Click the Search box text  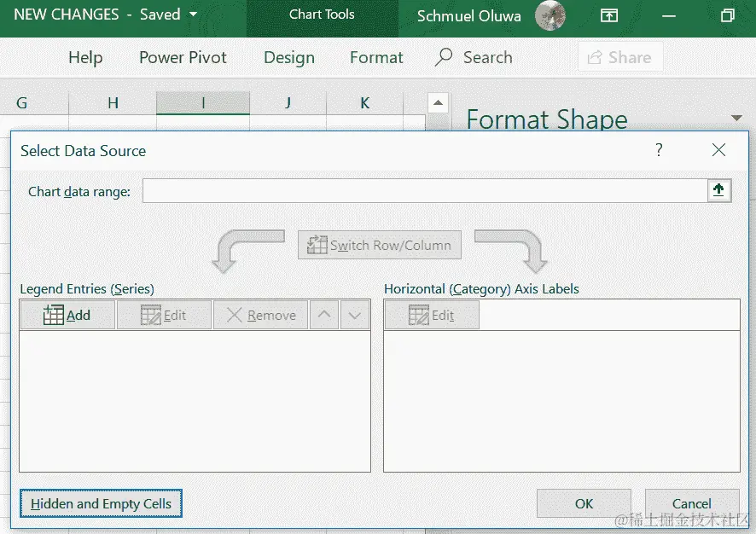(x=487, y=57)
